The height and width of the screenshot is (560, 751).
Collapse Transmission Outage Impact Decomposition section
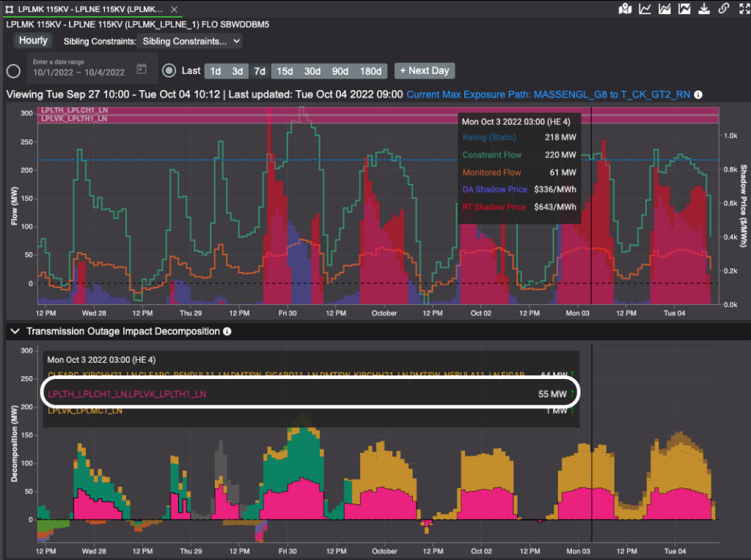[15, 331]
